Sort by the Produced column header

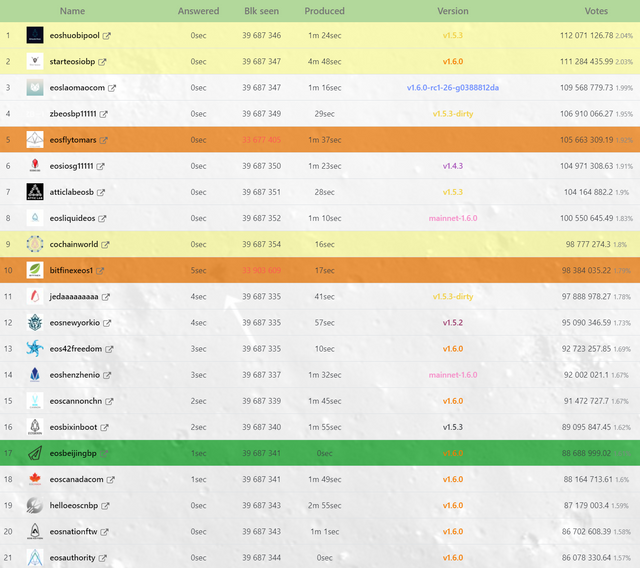[324, 11]
